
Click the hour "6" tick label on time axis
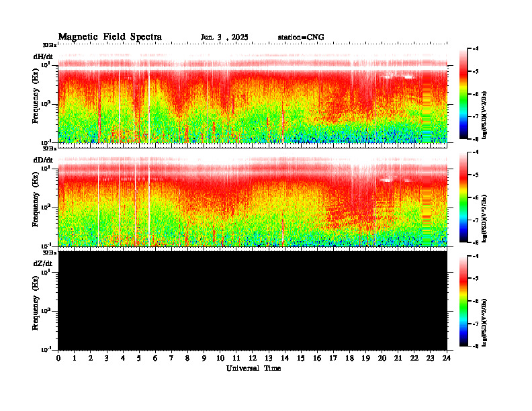(x=155, y=358)
